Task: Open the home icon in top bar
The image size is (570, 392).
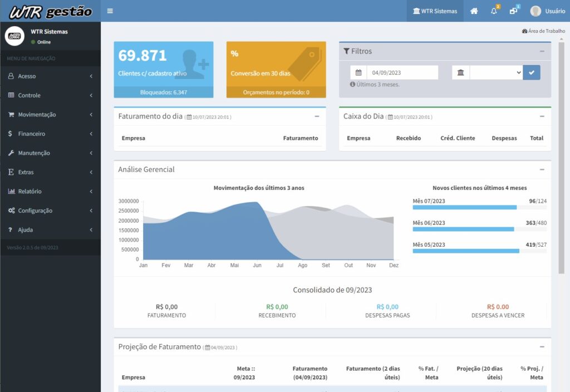Action: [474, 11]
